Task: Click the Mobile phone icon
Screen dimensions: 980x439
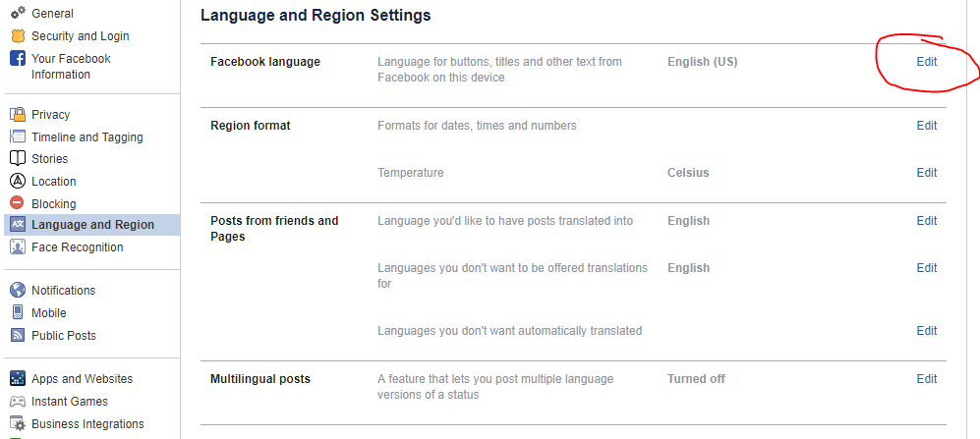Action: [17, 313]
